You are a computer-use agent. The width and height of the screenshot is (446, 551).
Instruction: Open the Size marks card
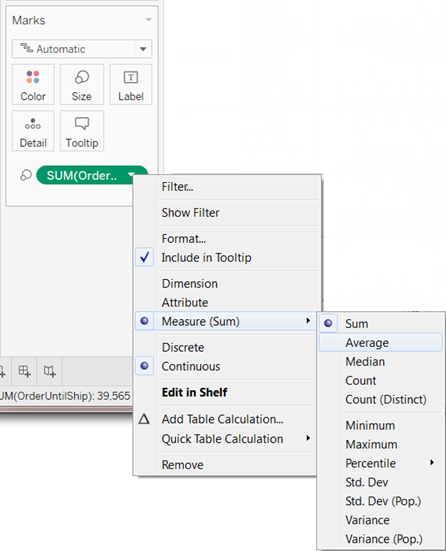pos(82,84)
